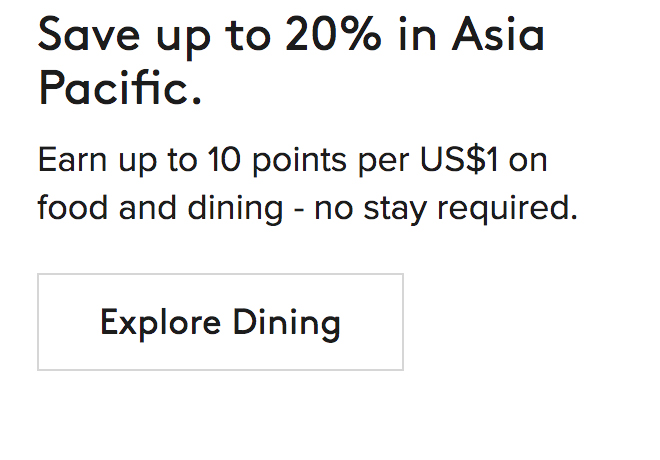The height and width of the screenshot is (460, 660).
Task: Click the word 'in' in the heading
Action: click(418, 36)
